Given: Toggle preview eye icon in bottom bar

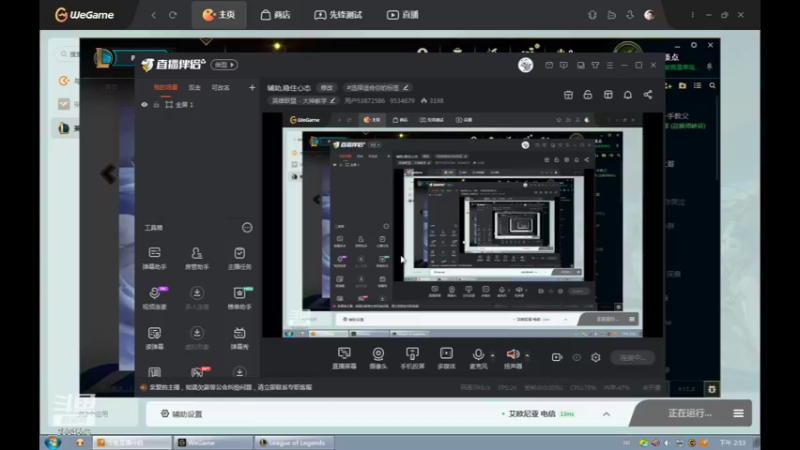Looking at the screenshot, I should [577, 358].
